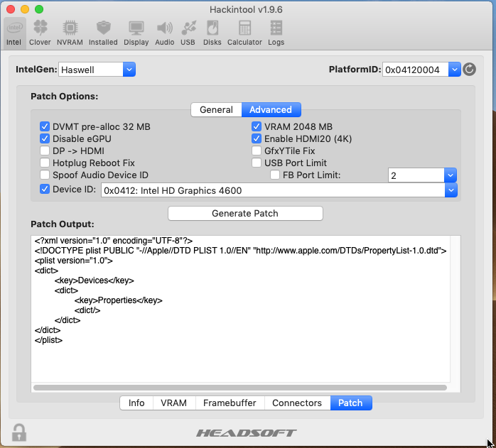The width and height of the screenshot is (496, 448).
Task: Select the Patch tab
Action: point(351,403)
